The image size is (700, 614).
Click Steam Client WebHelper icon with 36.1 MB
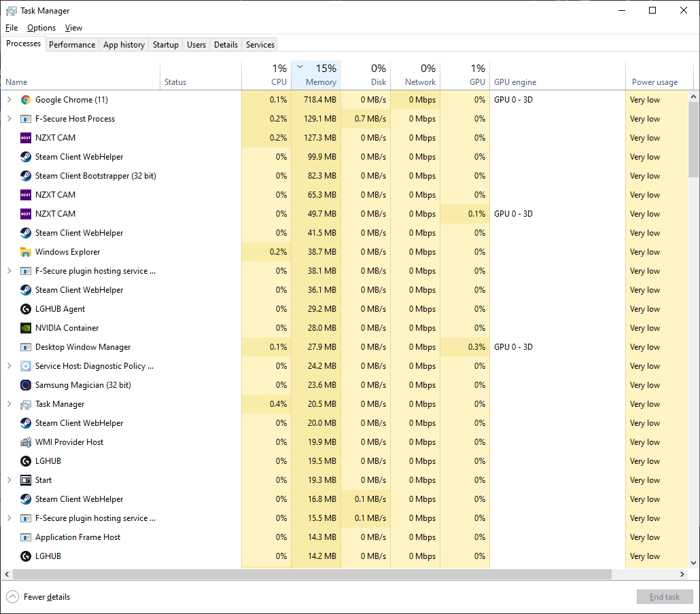point(26,290)
